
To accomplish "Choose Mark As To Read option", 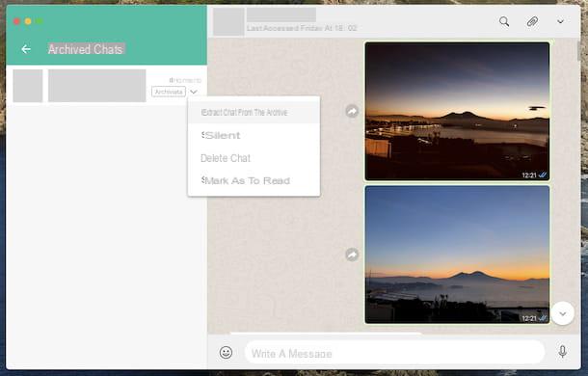I will click(x=254, y=180).
